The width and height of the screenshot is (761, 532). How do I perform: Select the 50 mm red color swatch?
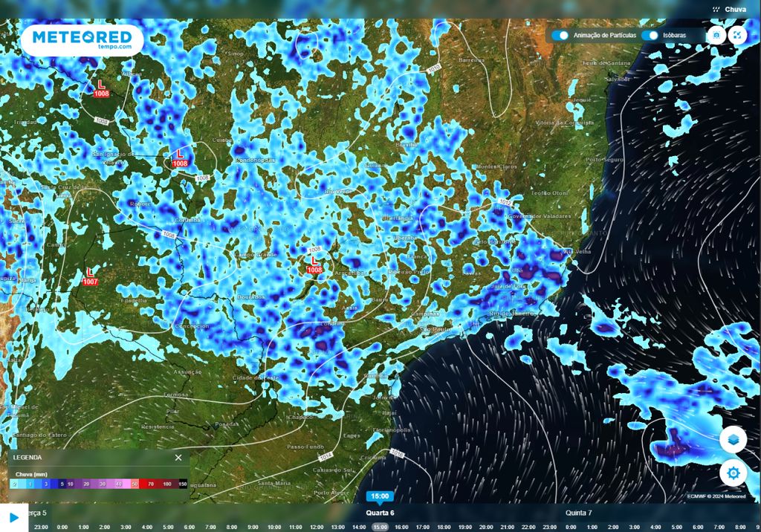point(135,483)
